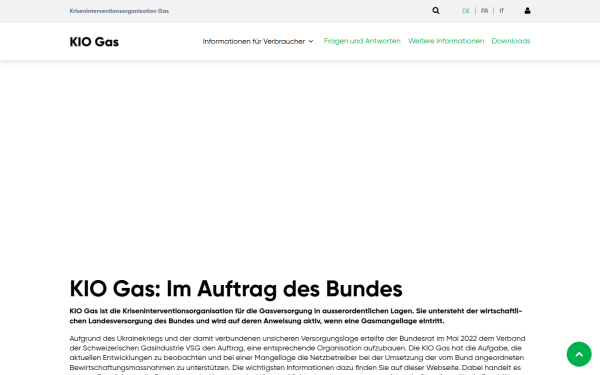
Task: Open the search magnifier icon
Action: (435, 11)
